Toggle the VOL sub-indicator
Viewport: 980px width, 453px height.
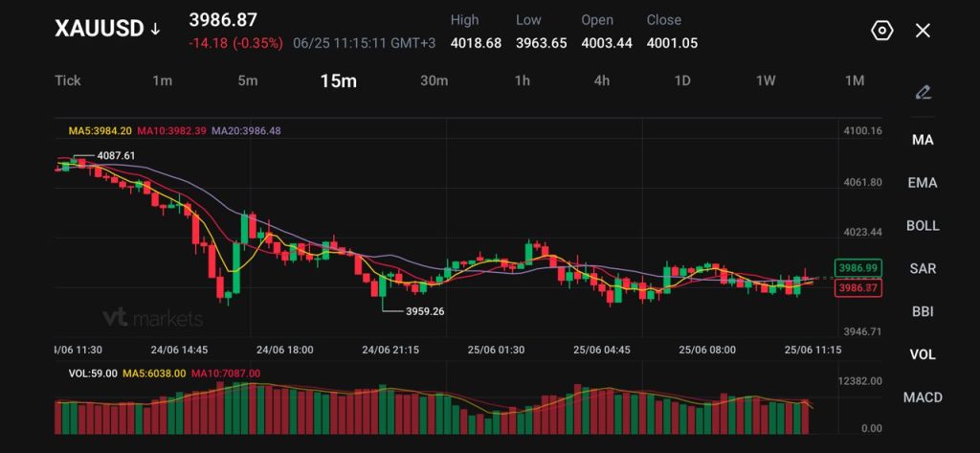tap(923, 354)
